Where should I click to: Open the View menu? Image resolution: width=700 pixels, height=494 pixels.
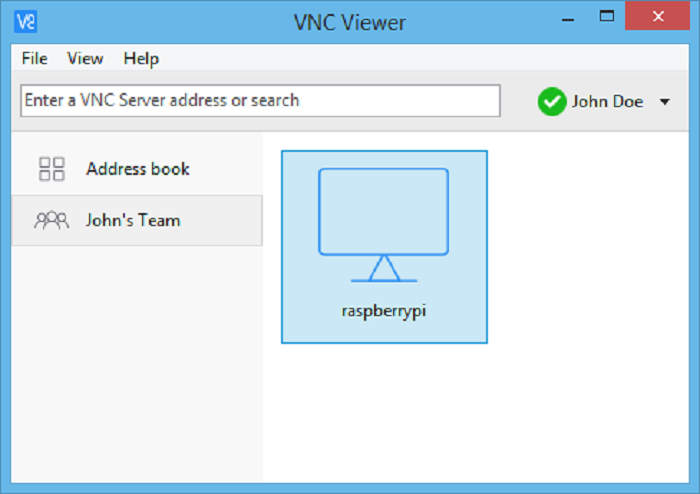click(x=85, y=58)
